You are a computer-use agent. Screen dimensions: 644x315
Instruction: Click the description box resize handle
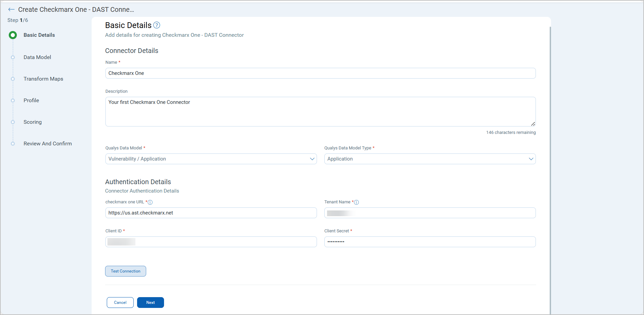pyautogui.click(x=533, y=124)
